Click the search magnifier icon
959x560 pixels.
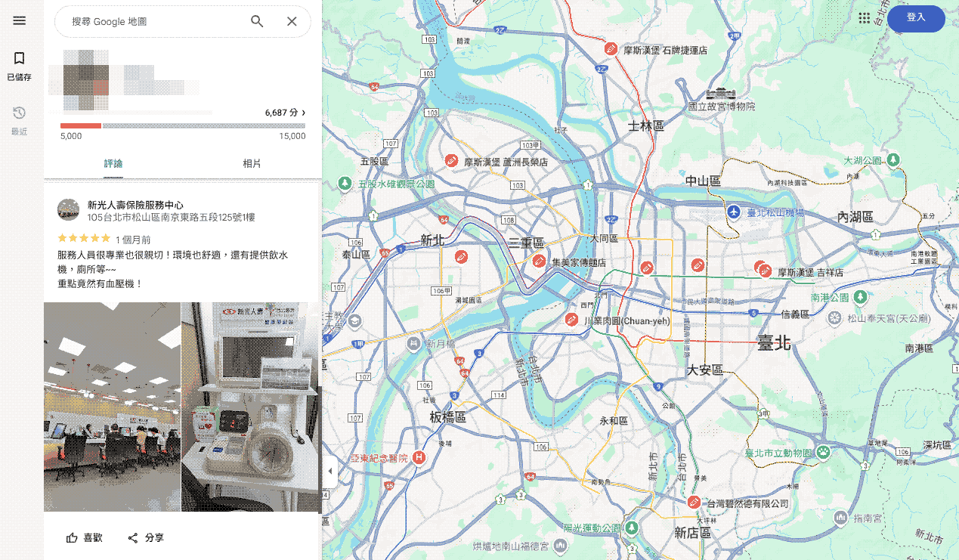coord(257,22)
